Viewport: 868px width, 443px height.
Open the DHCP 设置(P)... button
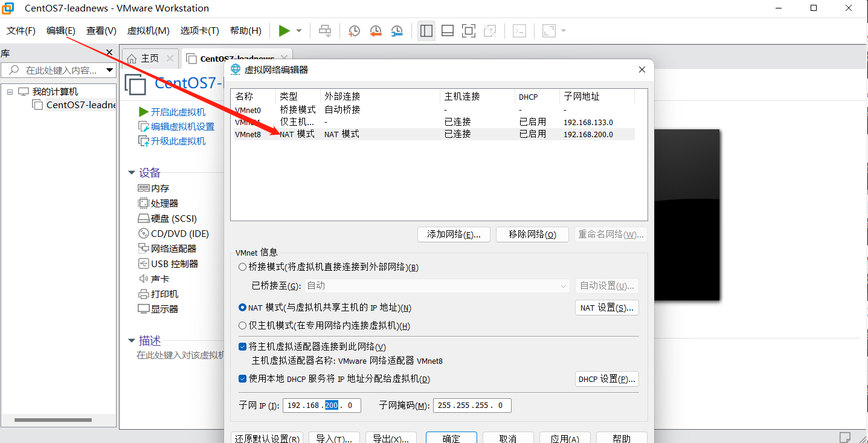click(x=606, y=379)
